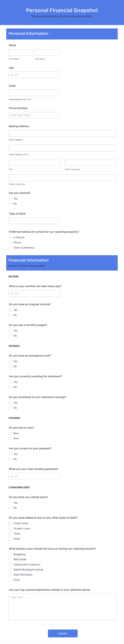The width and height of the screenshot is (124, 644).
Task: Check the 'Credit Cards' debt checkbox
Action: point(10,523)
